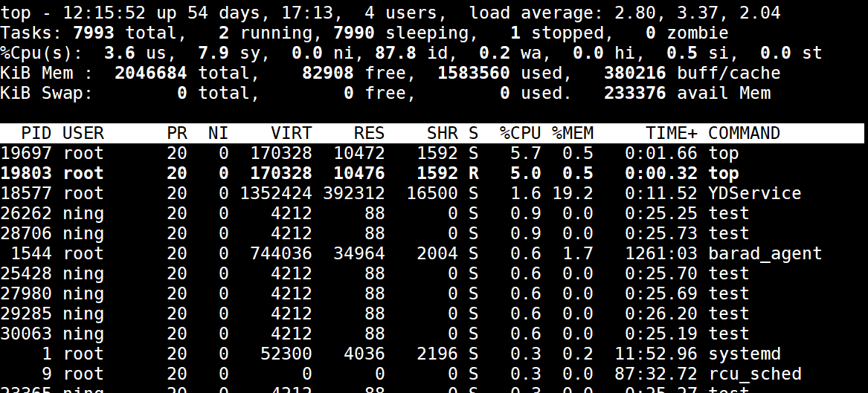The height and width of the screenshot is (393, 868).
Task: Click the 5.7 %CPU value
Action: [525, 153]
